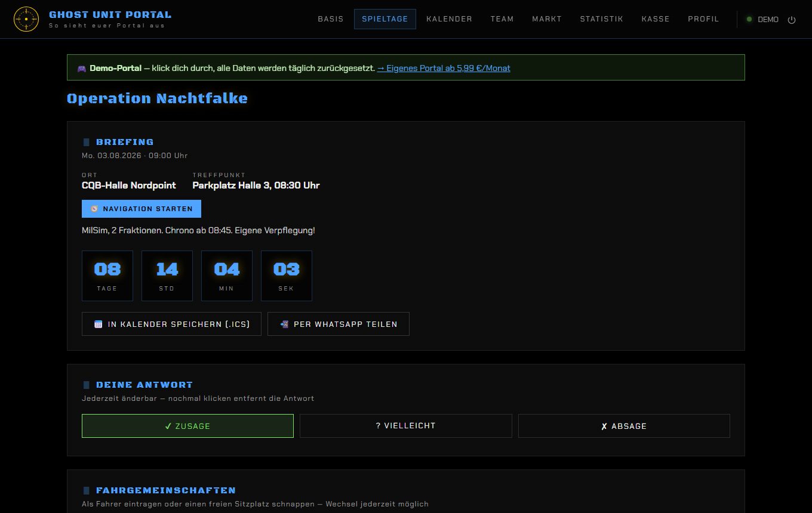Choose Vielleicht as your answer
Screen dimensions: 812x513
tap(406, 426)
